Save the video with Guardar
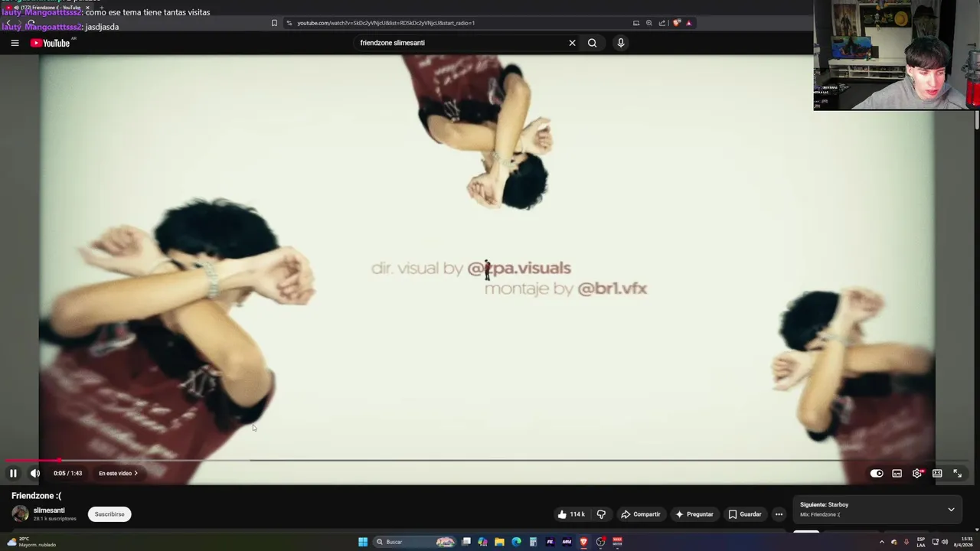 pos(745,514)
